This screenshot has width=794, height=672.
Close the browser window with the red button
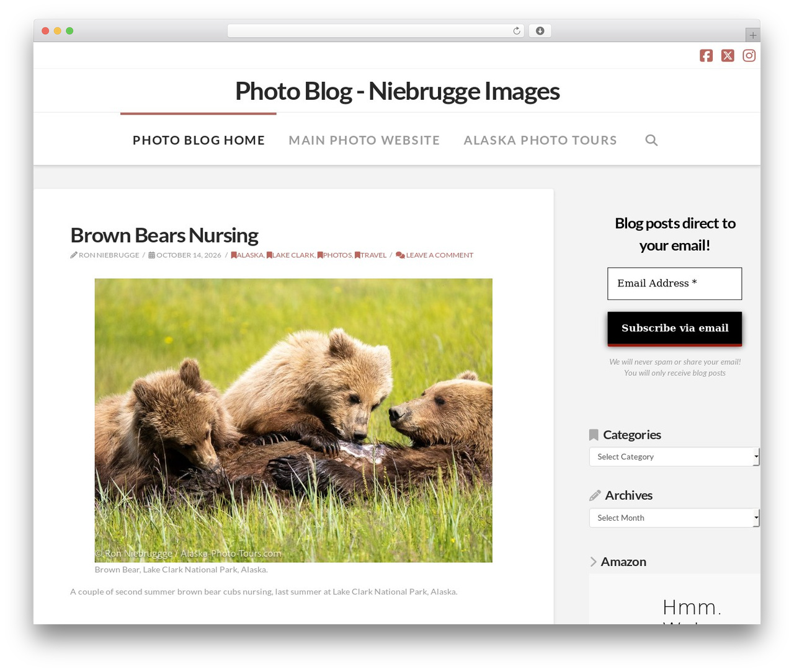(45, 31)
